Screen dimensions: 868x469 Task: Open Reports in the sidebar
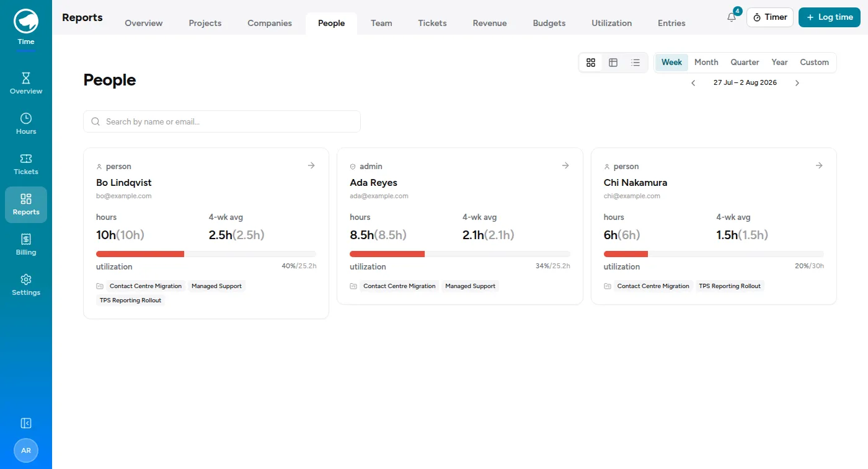click(26, 204)
